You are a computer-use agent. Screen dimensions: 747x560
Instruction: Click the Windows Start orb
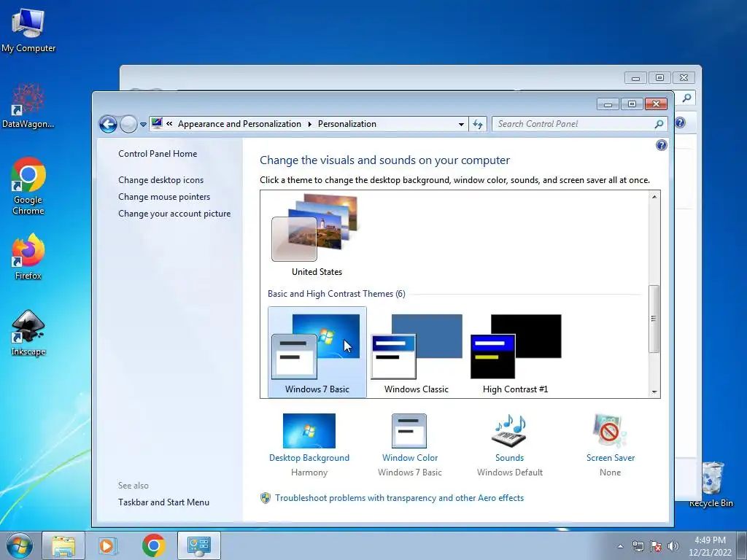coord(19,545)
